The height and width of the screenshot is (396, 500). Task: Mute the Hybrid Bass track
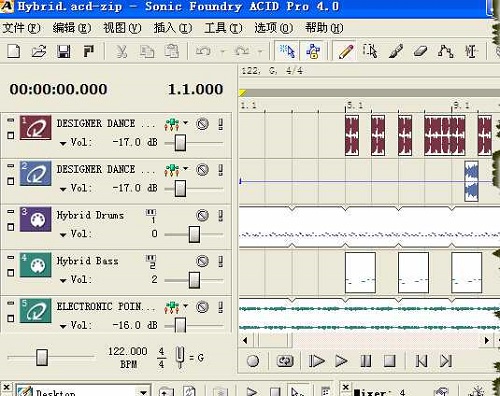(202, 261)
